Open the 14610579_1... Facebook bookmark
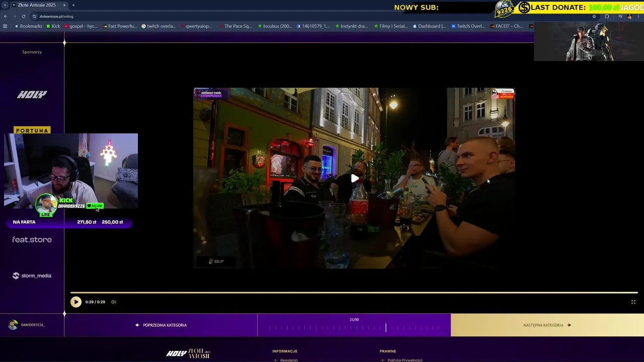644x362 pixels. 313,26
